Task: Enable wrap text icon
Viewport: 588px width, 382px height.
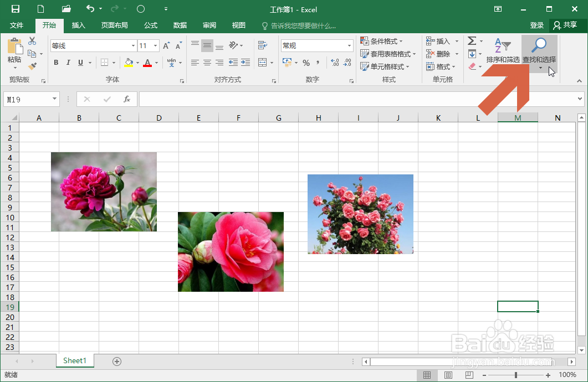Action: (x=263, y=45)
